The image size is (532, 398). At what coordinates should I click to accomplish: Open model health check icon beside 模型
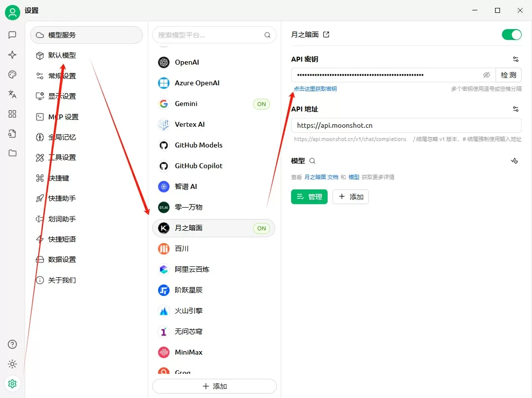point(514,161)
